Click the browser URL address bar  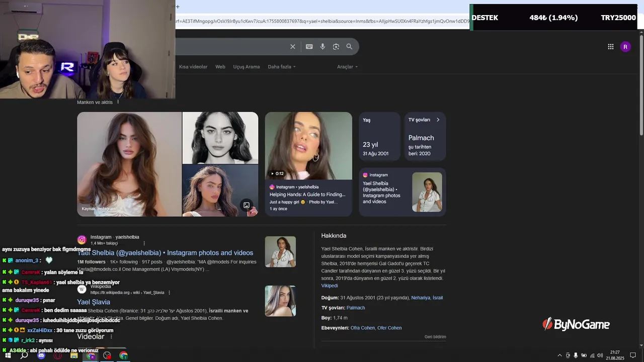[x=322, y=21]
